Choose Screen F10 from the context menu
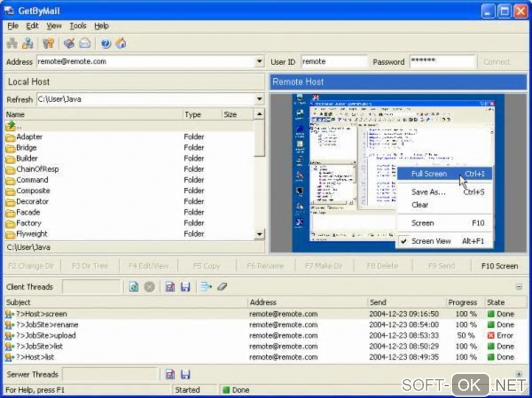Image resolution: width=532 pixels, height=398 pixels. [x=444, y=223]
